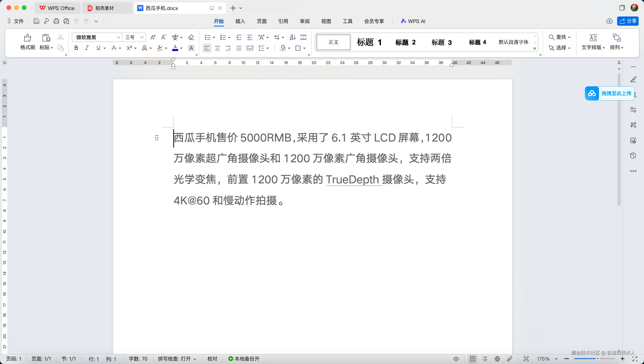Screen dimensions: 644x364
Task: Toggle bold formatting
Action: [x=76, y=48]
